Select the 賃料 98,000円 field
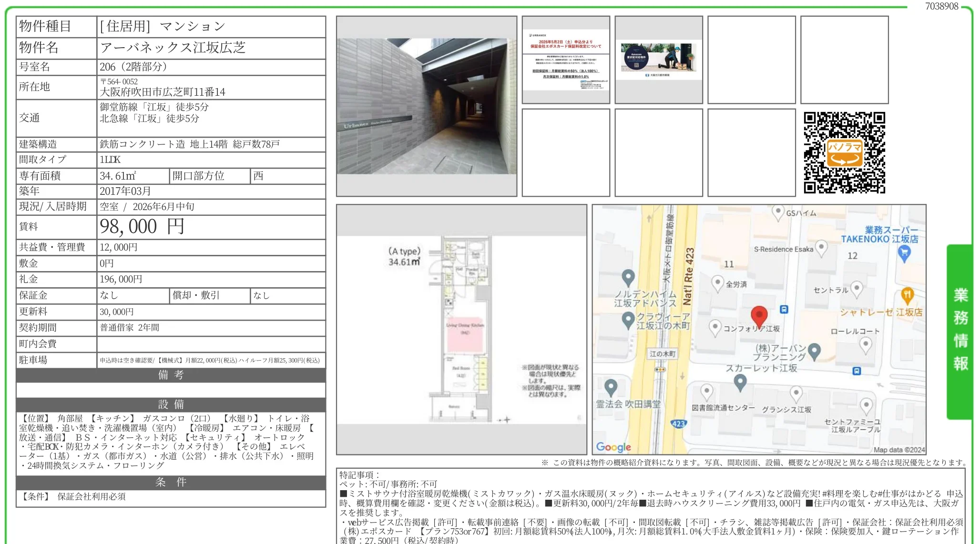The image size is (980, 544). tap(141, 226)
